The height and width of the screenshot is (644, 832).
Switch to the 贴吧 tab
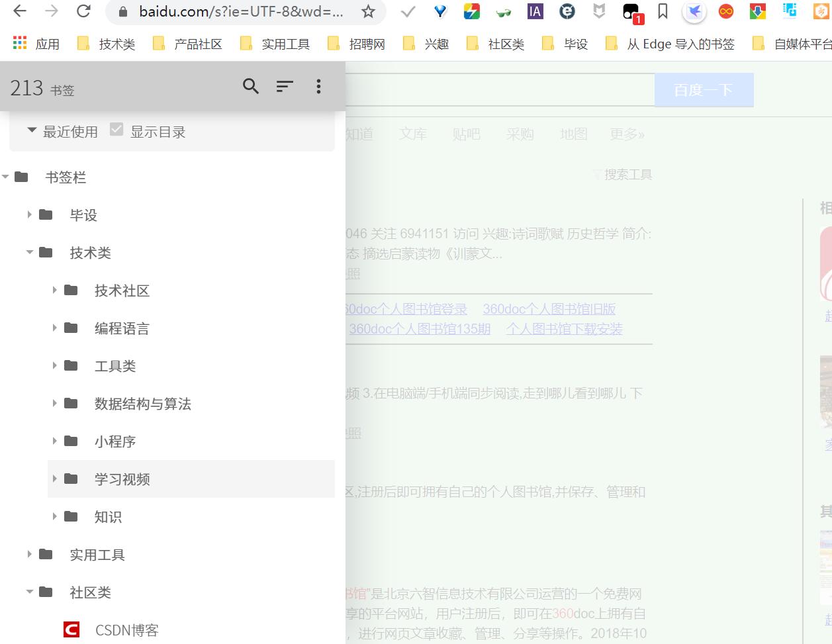coord(467,134)
